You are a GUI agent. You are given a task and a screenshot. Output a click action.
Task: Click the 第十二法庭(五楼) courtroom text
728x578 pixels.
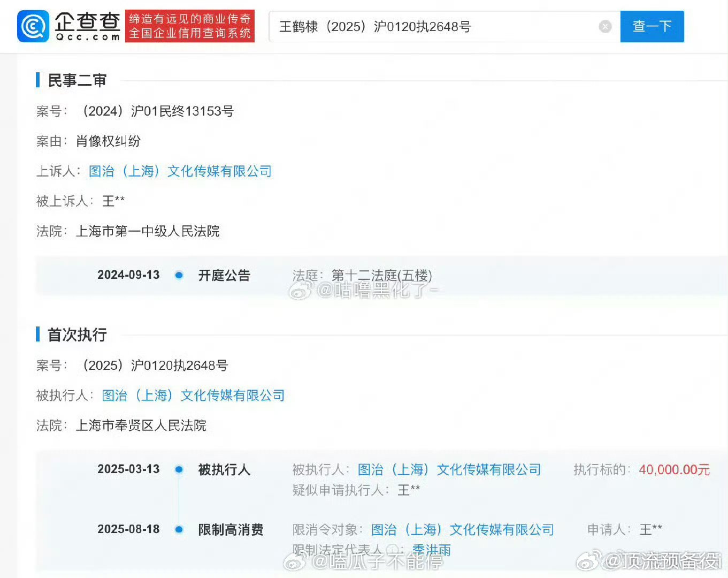click(382, 275)
